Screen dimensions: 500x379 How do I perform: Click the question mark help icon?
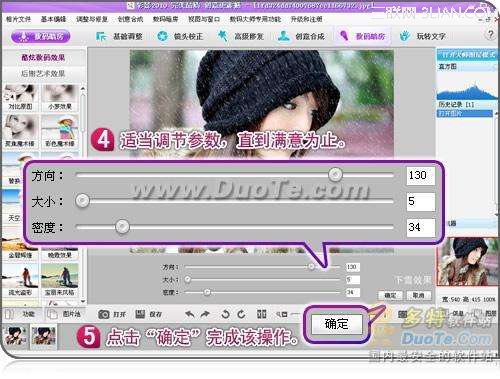click(x=490, y=34)
